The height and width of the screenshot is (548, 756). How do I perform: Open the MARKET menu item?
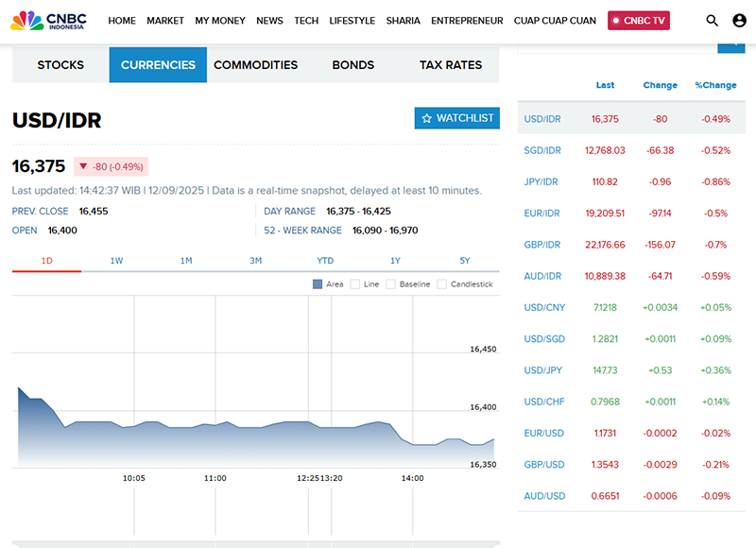click(165, 21)
